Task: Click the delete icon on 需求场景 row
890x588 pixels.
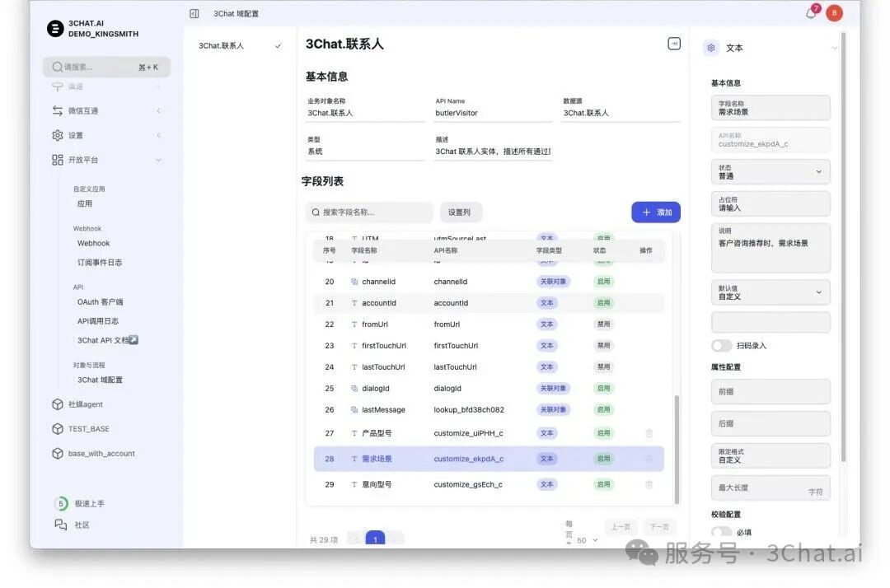Action: point(649,459)
